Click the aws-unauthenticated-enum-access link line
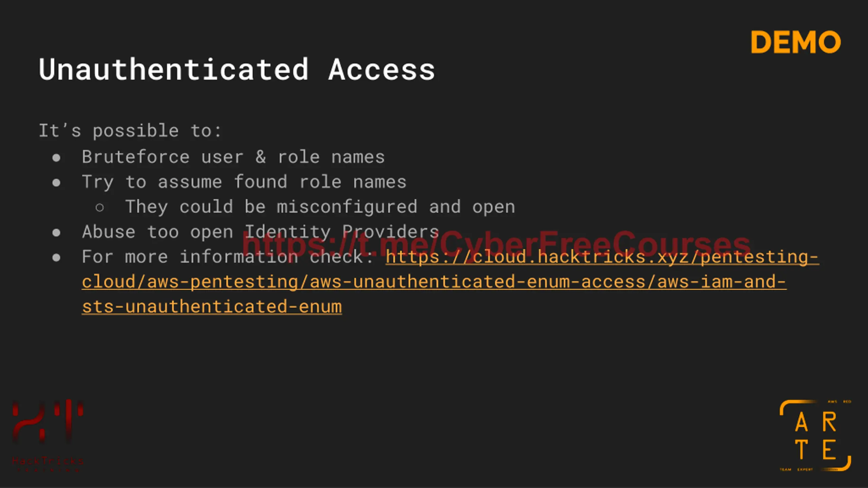The width and height of the screenshot is (868, 488). [x=434, y=282]
